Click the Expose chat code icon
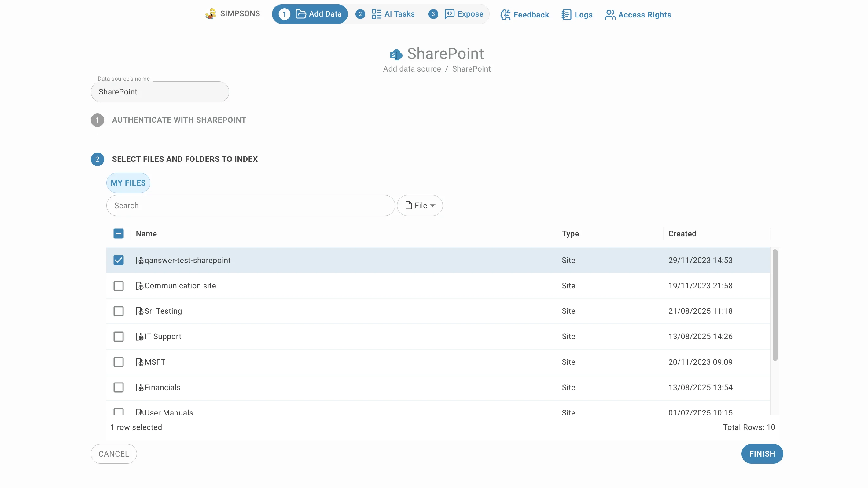 click(x=450, y=14)
